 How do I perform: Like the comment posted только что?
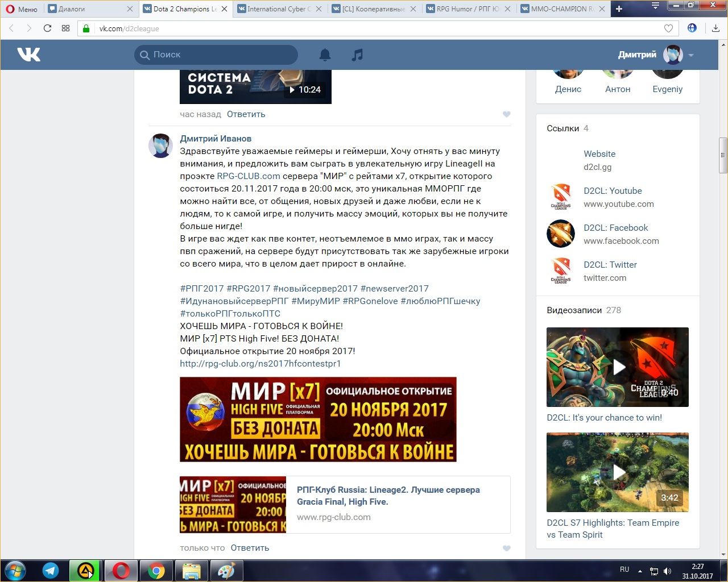(506, 548)
